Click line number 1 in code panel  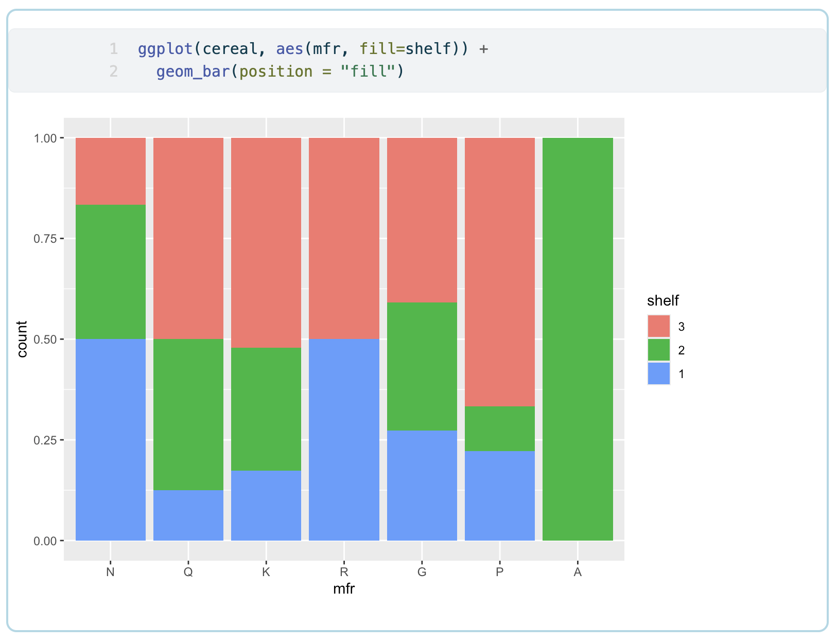(114, 48)
